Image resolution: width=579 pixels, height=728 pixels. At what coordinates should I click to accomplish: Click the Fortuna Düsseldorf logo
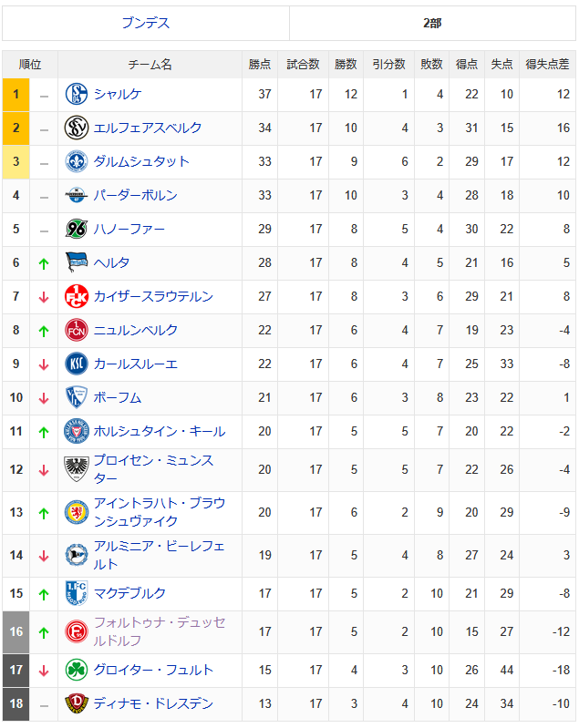point(76,631)
